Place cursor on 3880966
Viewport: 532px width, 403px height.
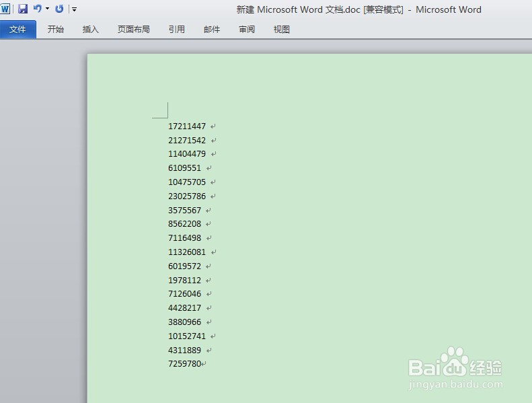(x=184, y=322)
